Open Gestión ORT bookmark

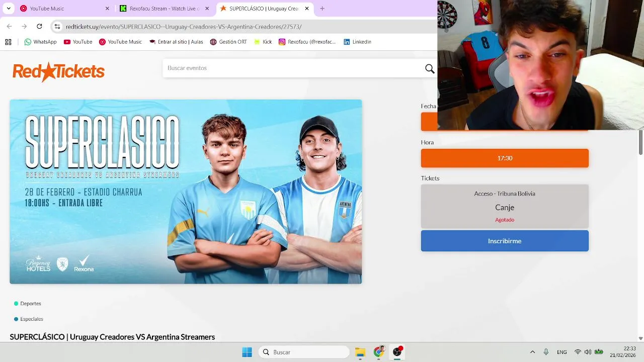point(228,42)
